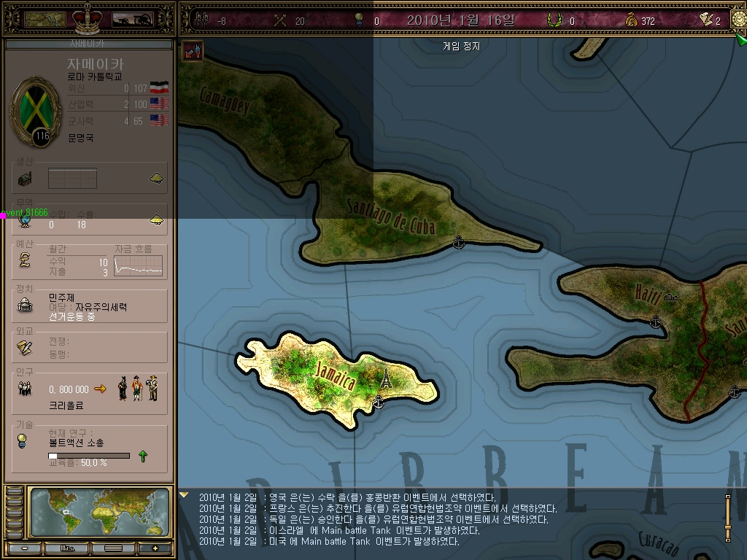Click the 볼트액션 소총 current research text

tap(76, 443)
